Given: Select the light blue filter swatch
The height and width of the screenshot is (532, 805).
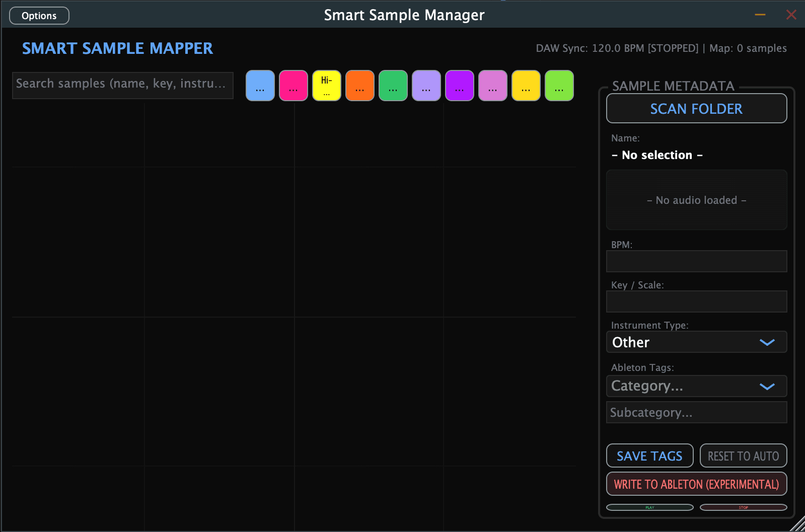Looking at the screenshot, I should pos(260,86).
